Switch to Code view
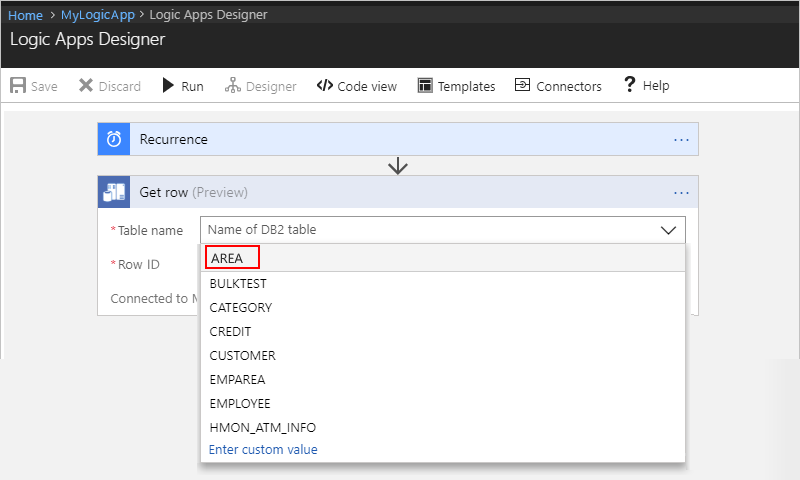The image size is (800, 480). tap(357, 86)
